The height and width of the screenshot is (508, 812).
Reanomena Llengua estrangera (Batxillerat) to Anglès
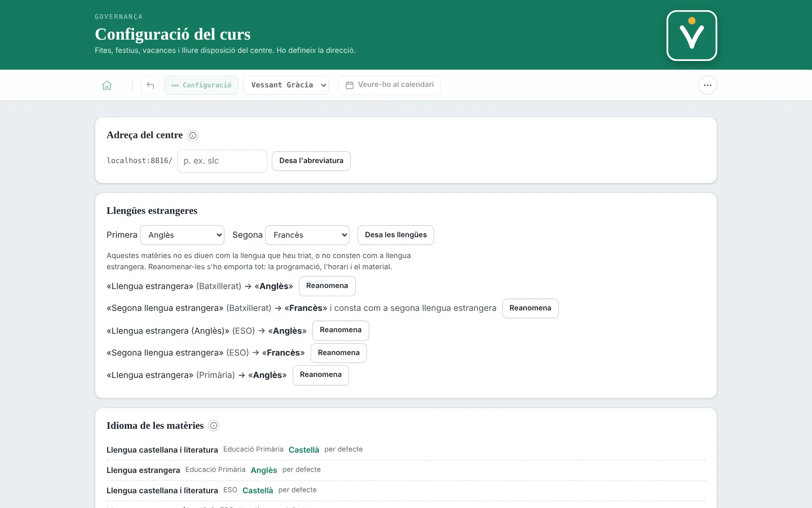(327, 286)
